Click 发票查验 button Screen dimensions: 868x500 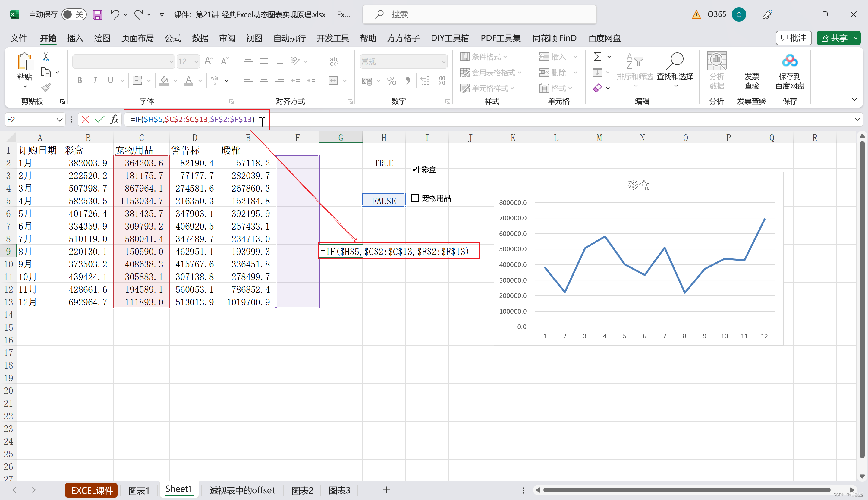pyautogui.click(x=751, y=81)
